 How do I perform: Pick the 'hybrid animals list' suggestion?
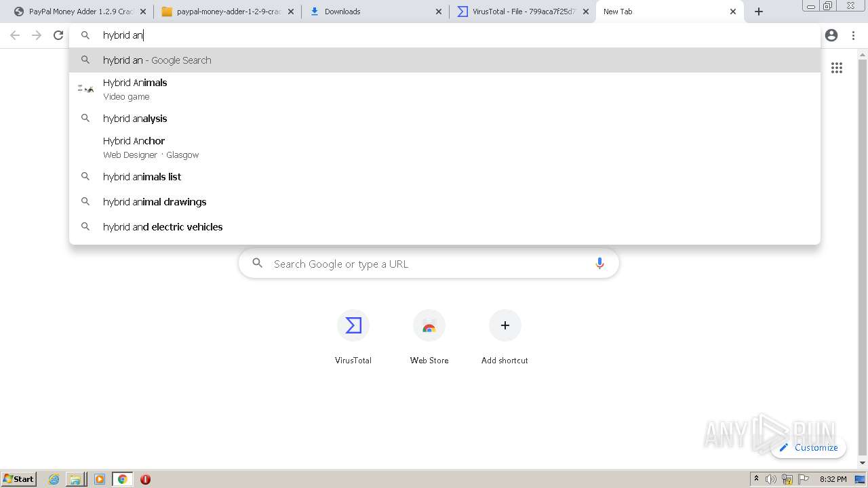pyautogui.click(x=445, y=177)
